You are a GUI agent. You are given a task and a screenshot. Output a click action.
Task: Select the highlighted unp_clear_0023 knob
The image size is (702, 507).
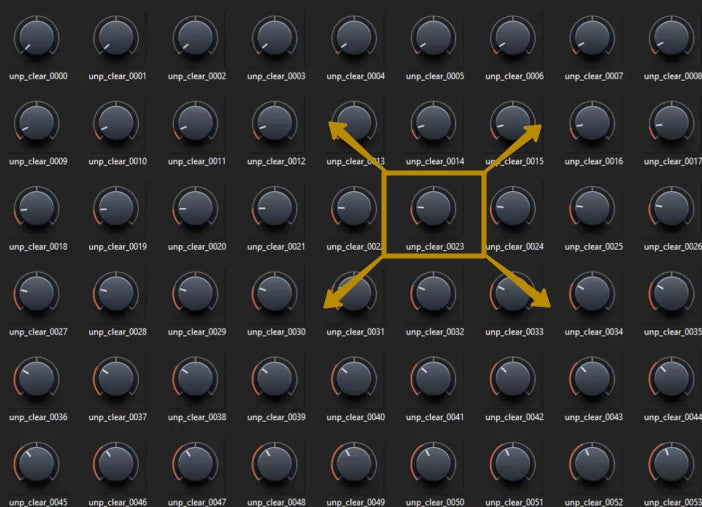(434, 208)
